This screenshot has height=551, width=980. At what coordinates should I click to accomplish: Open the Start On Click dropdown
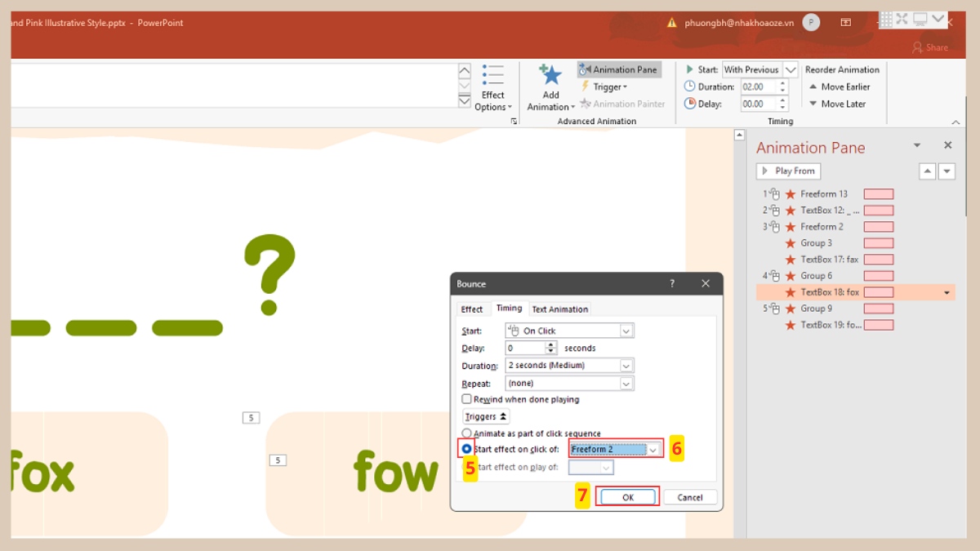[626, 331]
